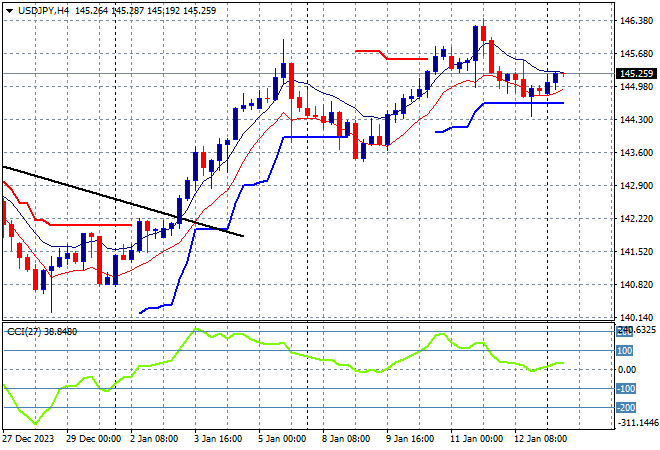Select the 29 Dec 00:00 time label
Image resolution: width=660 pixels, height=450 pixels.
point(95,439)
